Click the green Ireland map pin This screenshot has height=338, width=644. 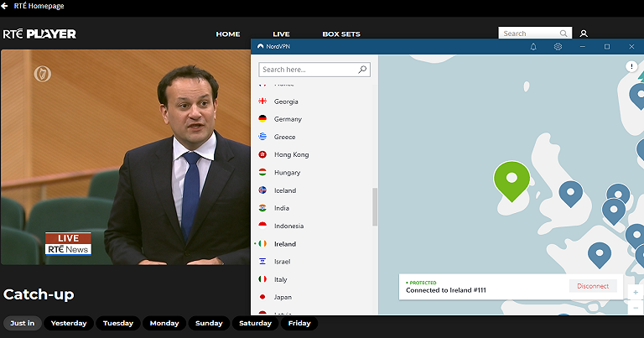tap(512, 181)
